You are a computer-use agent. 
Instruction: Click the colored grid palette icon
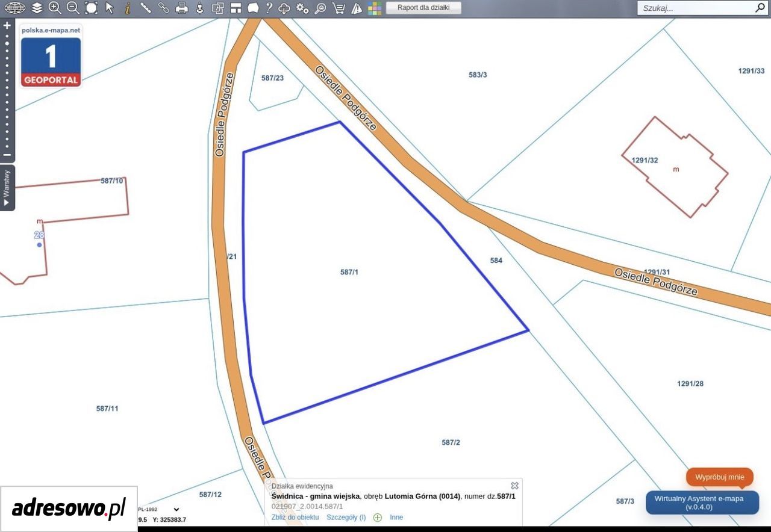tap(375, 8)
